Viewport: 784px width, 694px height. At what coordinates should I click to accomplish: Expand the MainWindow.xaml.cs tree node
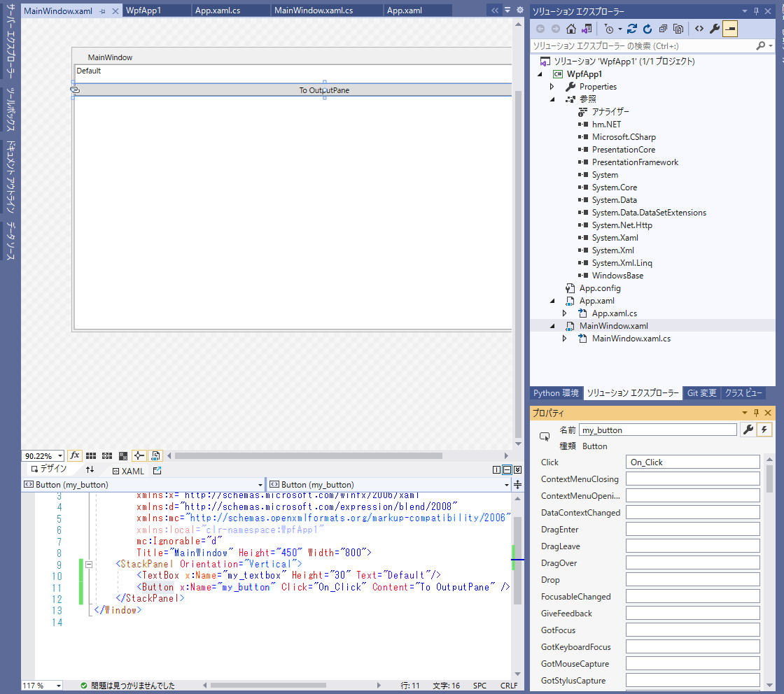tap(565, 339)
